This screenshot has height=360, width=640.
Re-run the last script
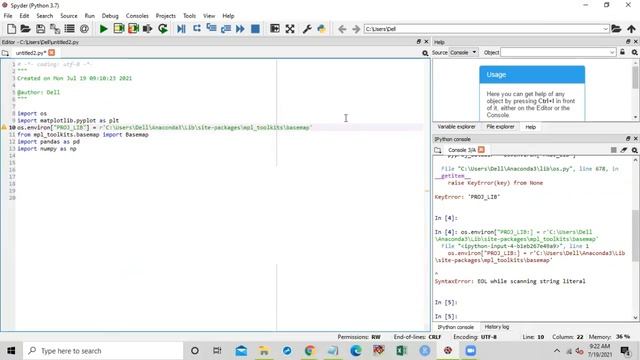(x=163, y=29)
